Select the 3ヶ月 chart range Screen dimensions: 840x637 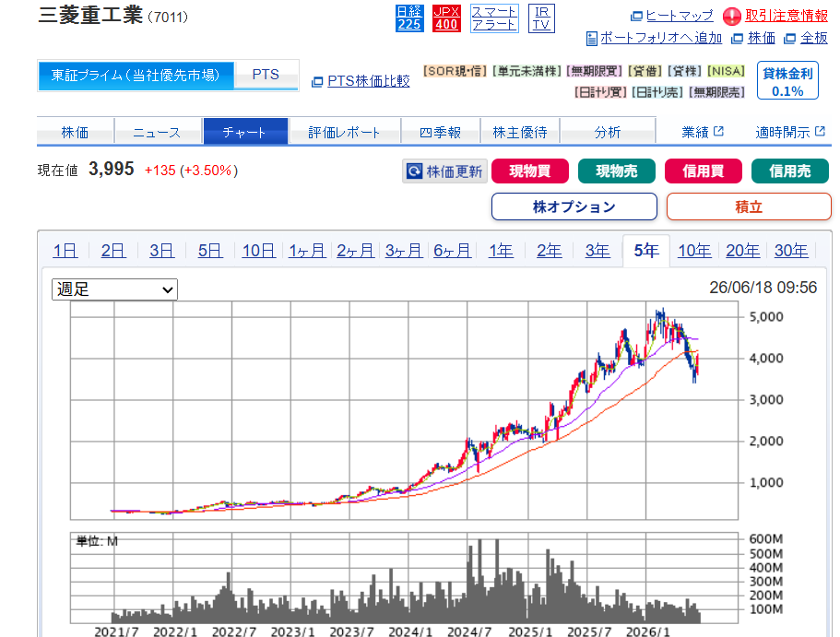pyautogui.click(x=404, y=250)
